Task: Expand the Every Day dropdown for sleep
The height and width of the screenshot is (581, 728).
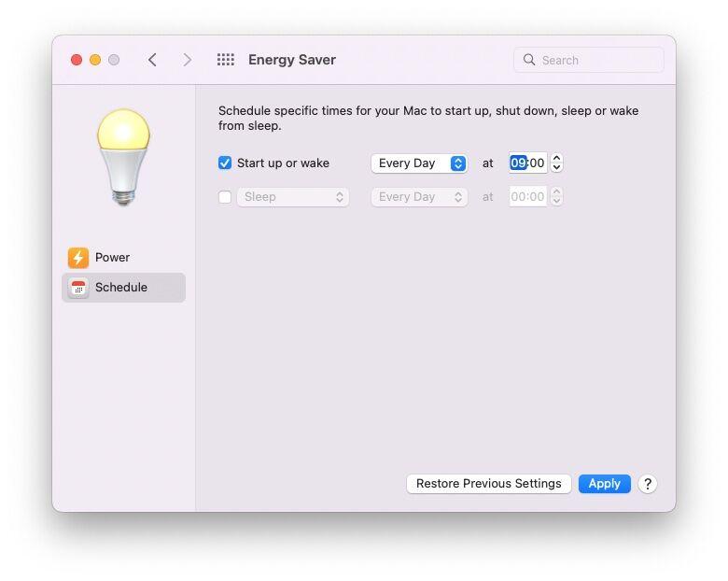Action: (x=419, y=197)
